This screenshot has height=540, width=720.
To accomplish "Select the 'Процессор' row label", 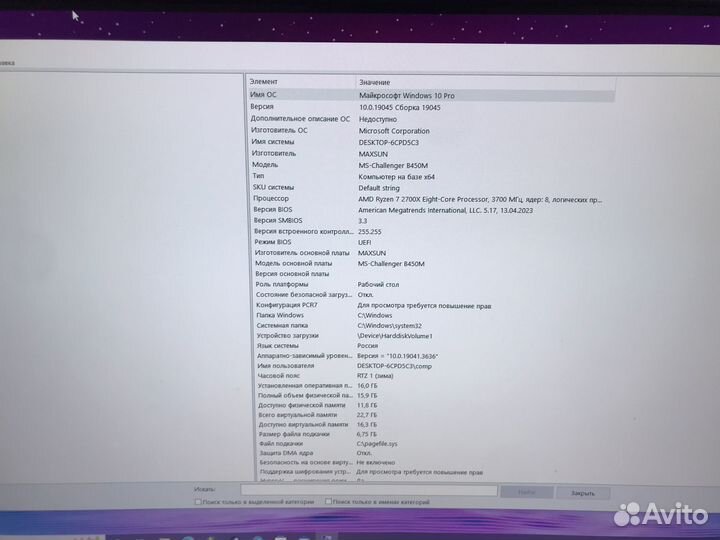I will point(271,198).
